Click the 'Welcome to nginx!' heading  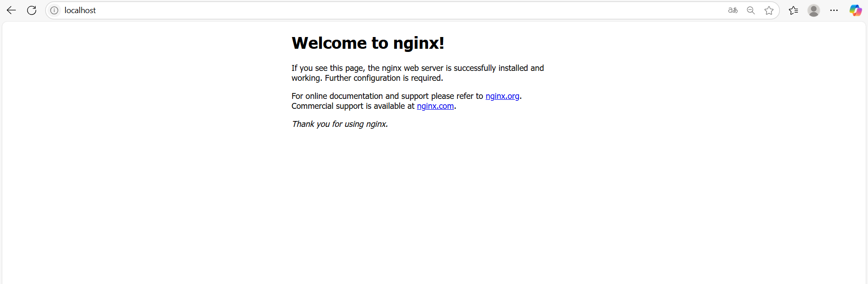pyautogui.click(x=368, y=43)
